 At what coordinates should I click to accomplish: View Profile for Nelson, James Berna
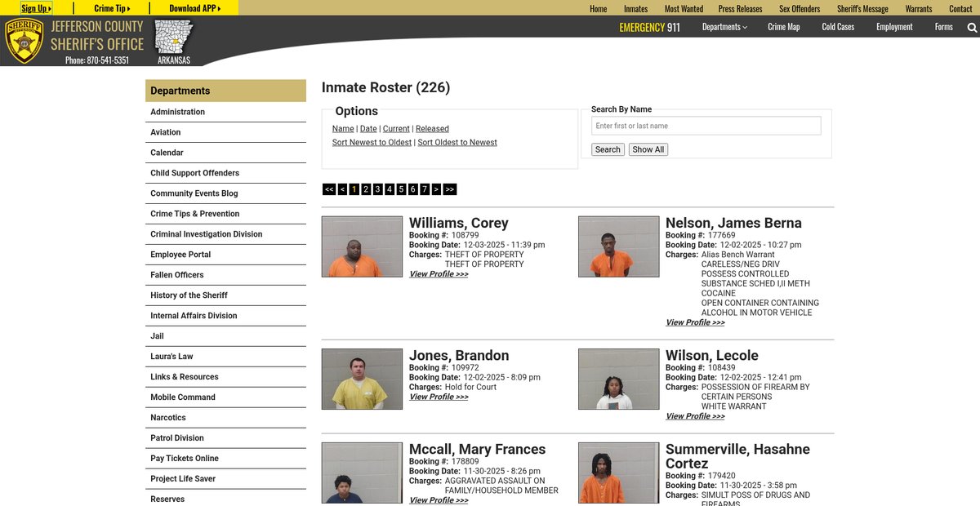tap(695, 322)
